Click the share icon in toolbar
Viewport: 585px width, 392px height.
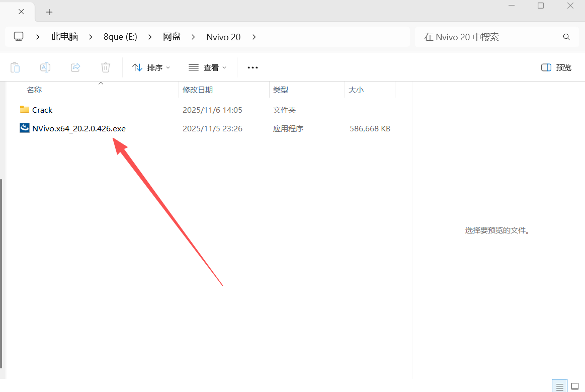(75, 67)
